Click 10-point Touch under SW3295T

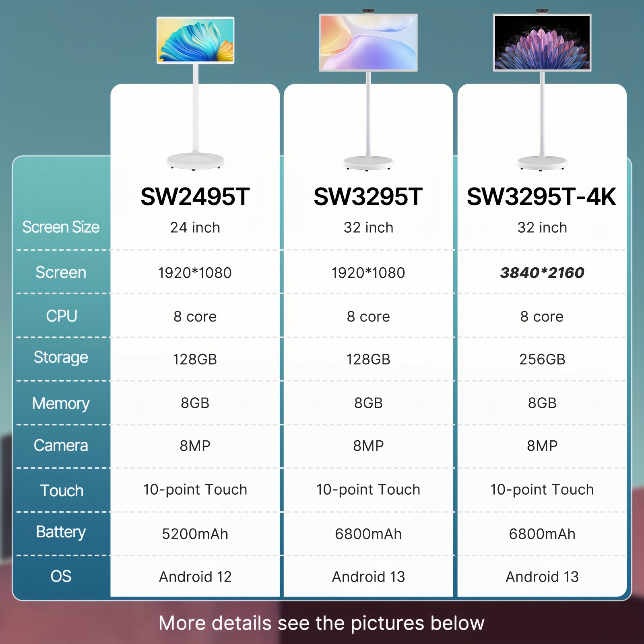[368, 490]
